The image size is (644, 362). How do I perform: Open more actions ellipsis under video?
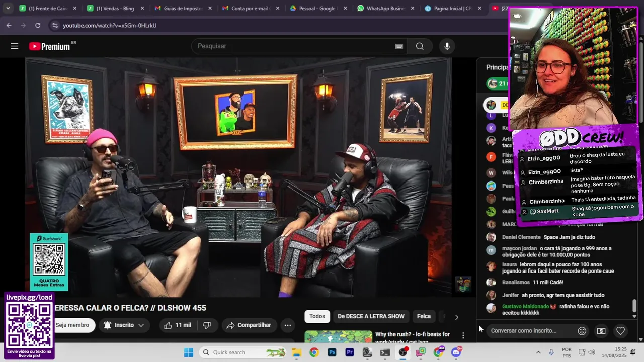tap(288, 325)
